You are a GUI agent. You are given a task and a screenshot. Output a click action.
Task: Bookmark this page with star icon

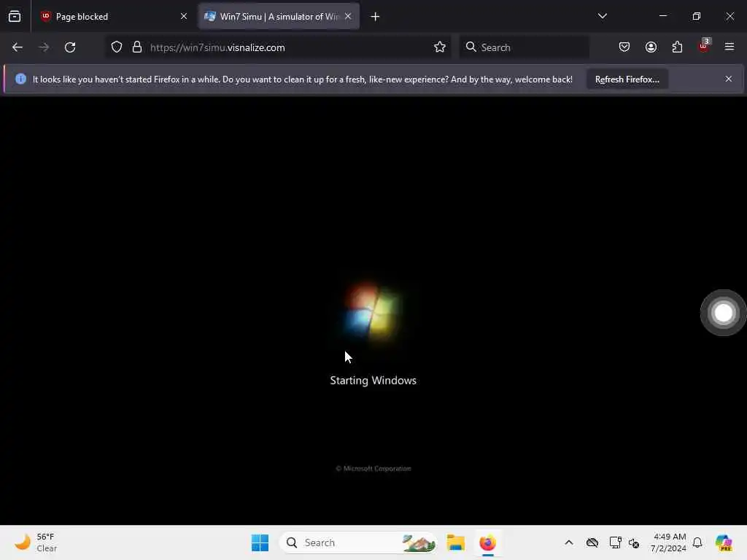tap(440, 47)
